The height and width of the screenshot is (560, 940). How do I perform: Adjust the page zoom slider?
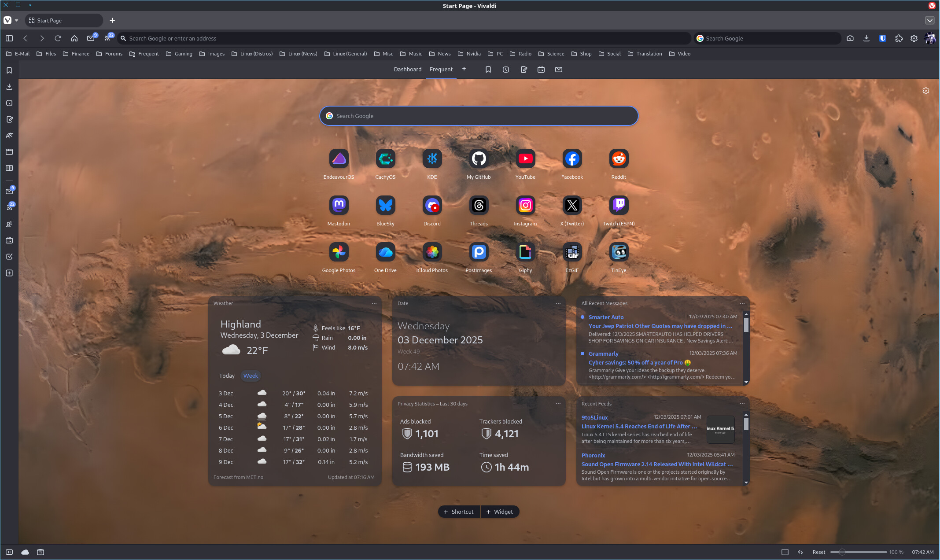click(x=842, y=552)
